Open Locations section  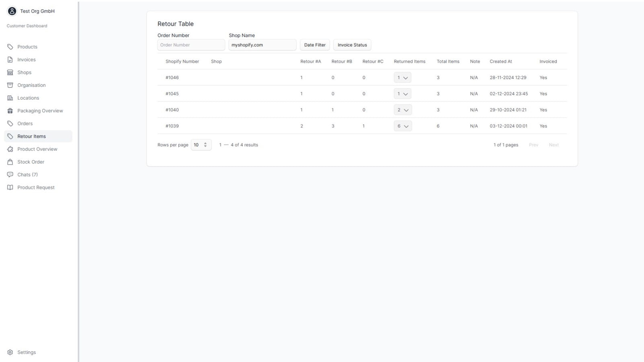coord(38,98)
